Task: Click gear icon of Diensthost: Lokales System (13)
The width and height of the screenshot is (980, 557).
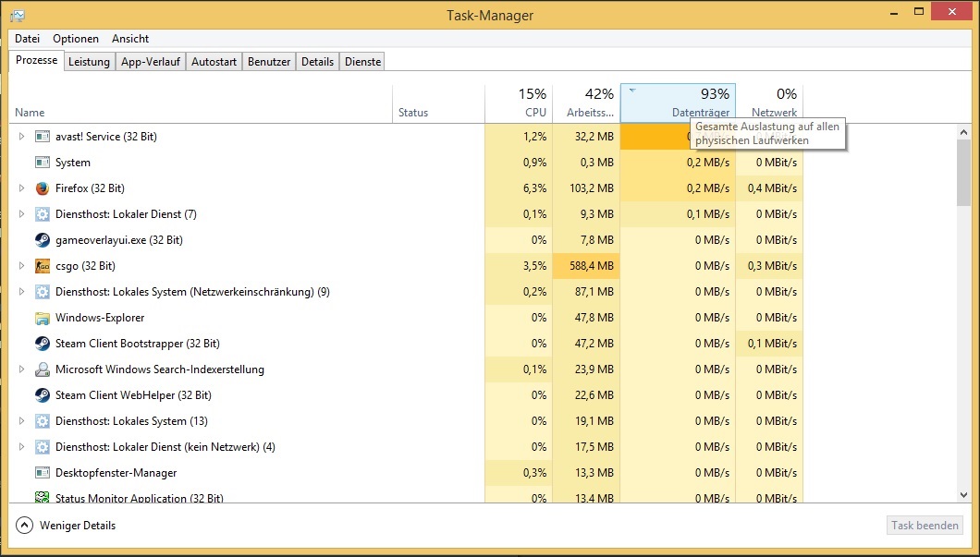Action: (42, 421)
